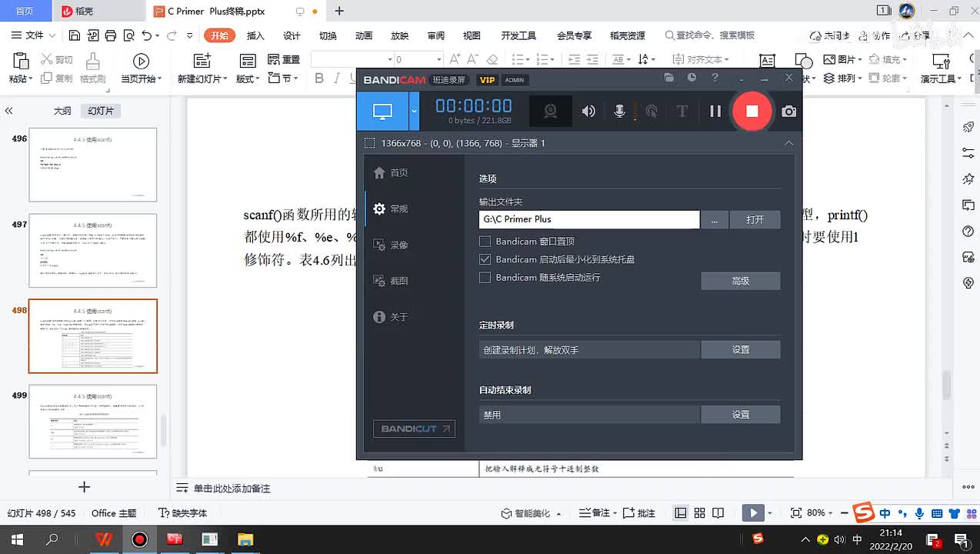Enable the 'Bandicam 随系统启动运行' checkbox

click(485, 277)
